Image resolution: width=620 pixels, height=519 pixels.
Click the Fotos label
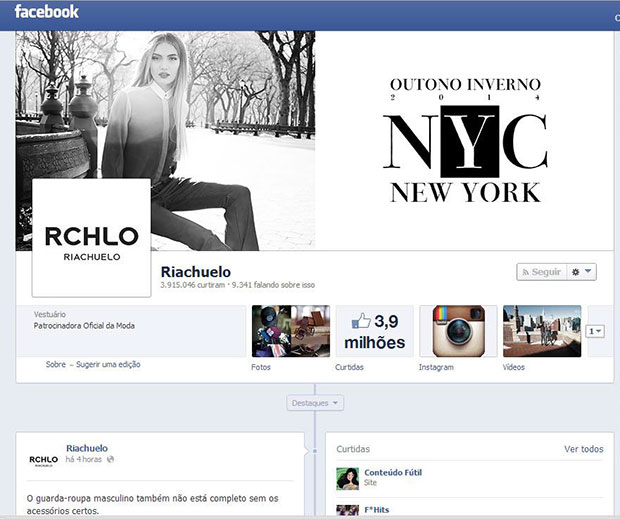click(x=261, y=367)
